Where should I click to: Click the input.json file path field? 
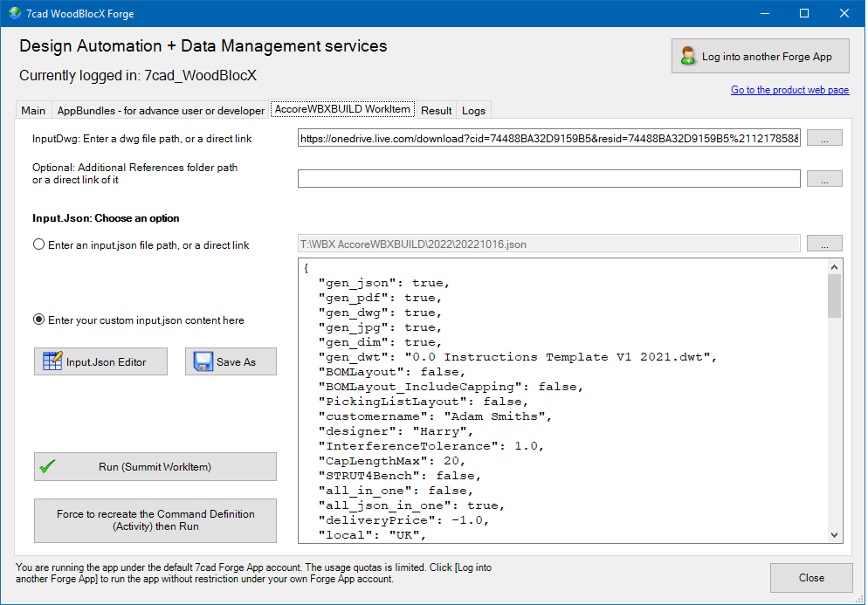pyautogui.click(x=549, y=244)
